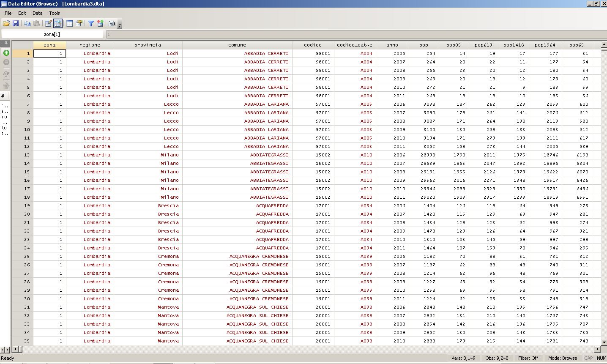
Task: Click the Filter: Off status entry
Action: [528, 358]
